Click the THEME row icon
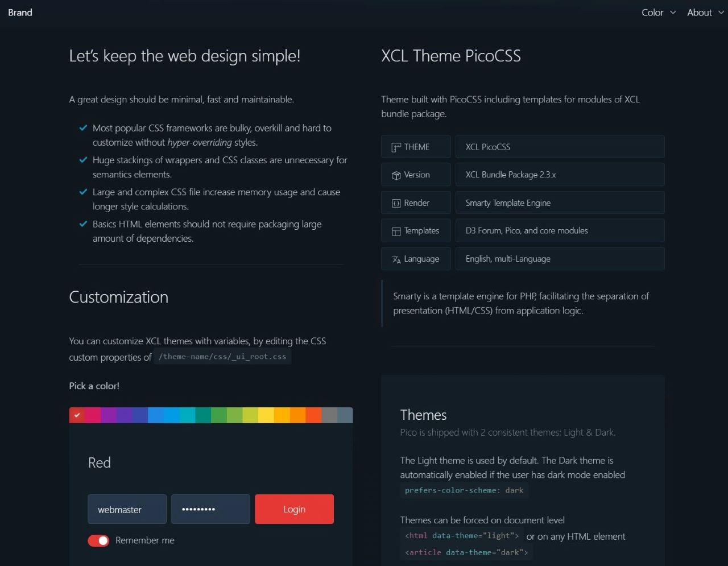Viewport: 728px width, 566px height. click(396, 147)
